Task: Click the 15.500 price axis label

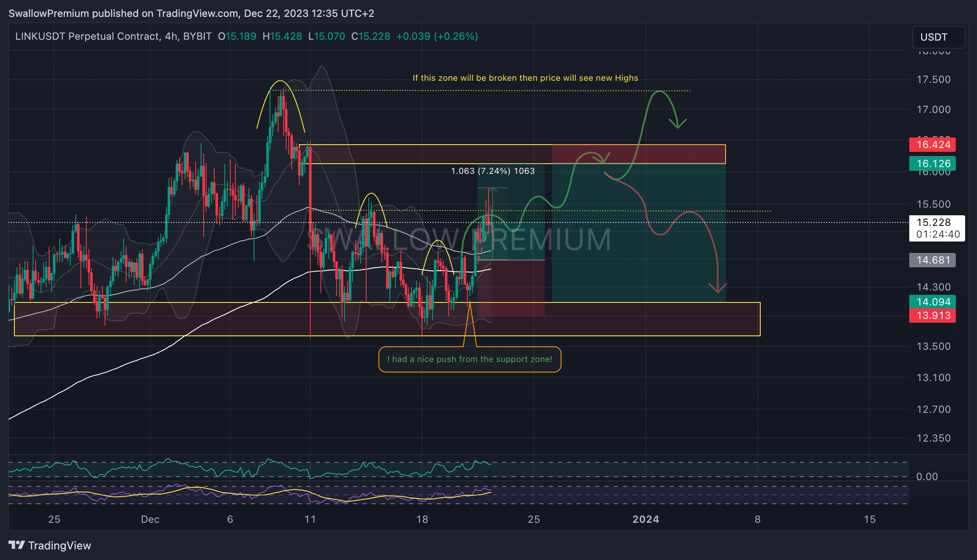Action: pyautogui.click(x=933, y=204)
